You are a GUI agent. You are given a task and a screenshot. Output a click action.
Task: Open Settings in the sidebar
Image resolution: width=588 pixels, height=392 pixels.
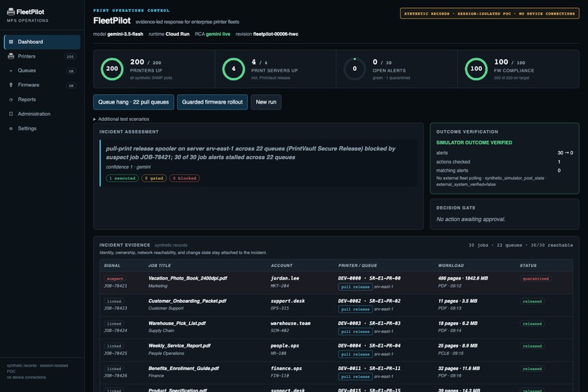[42, 128]
